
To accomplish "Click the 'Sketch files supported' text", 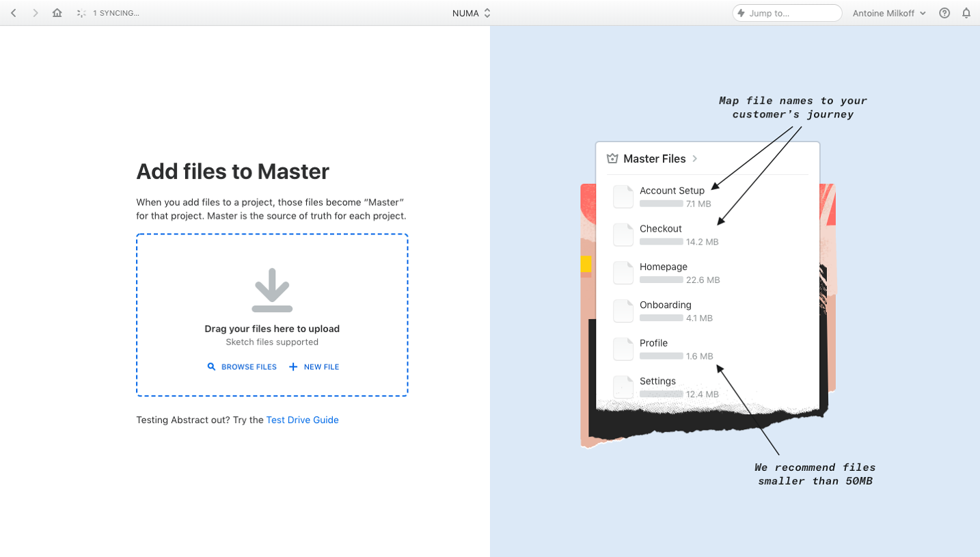I will 272,342.
